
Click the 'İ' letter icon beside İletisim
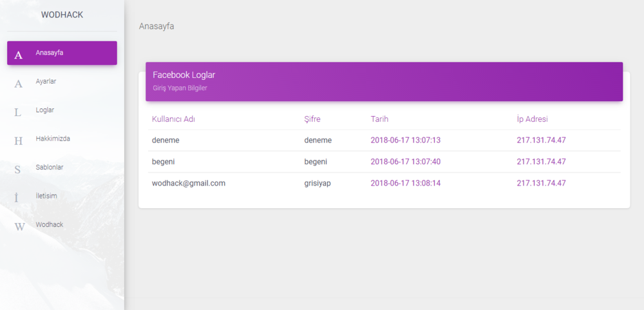17,198
